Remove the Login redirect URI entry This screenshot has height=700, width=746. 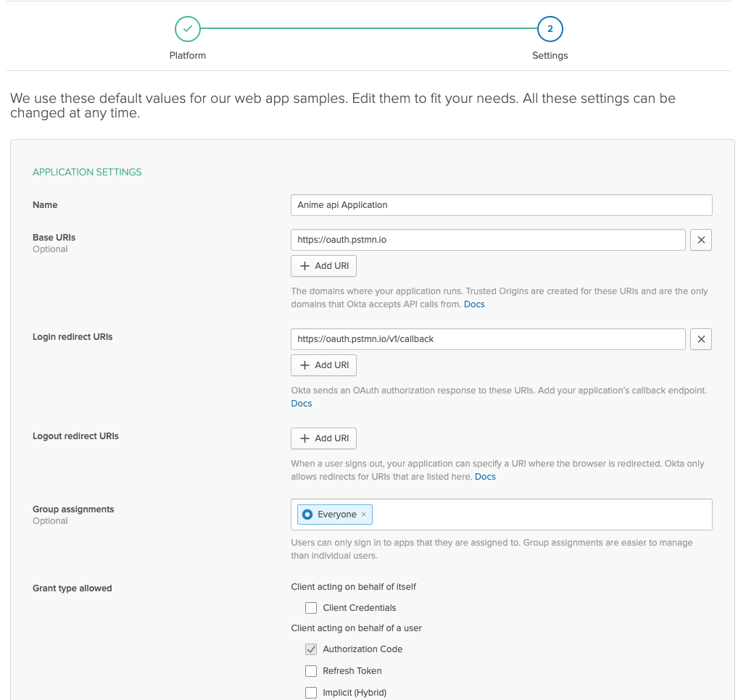point(700,339)
